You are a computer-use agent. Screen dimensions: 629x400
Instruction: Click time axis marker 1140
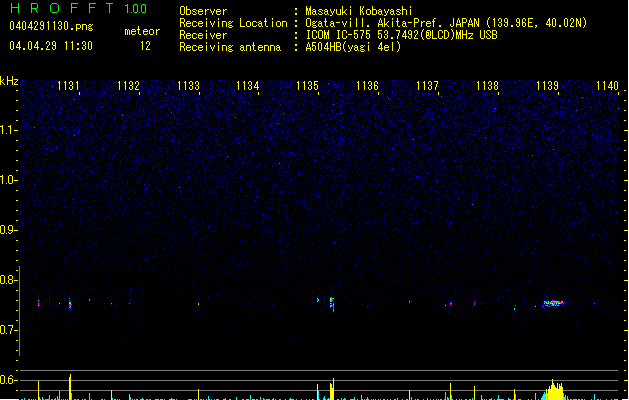(607, 85)
